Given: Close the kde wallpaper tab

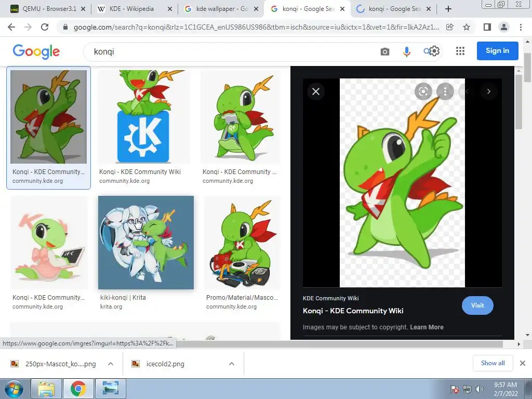Looking at the screenshot, I should click(256, 9).
